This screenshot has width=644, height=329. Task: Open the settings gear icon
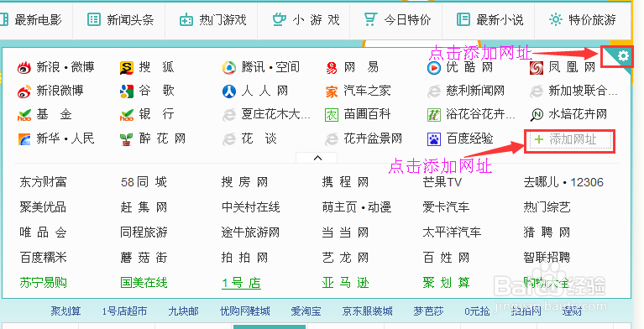pyautogui.click(x=623, y=56)
